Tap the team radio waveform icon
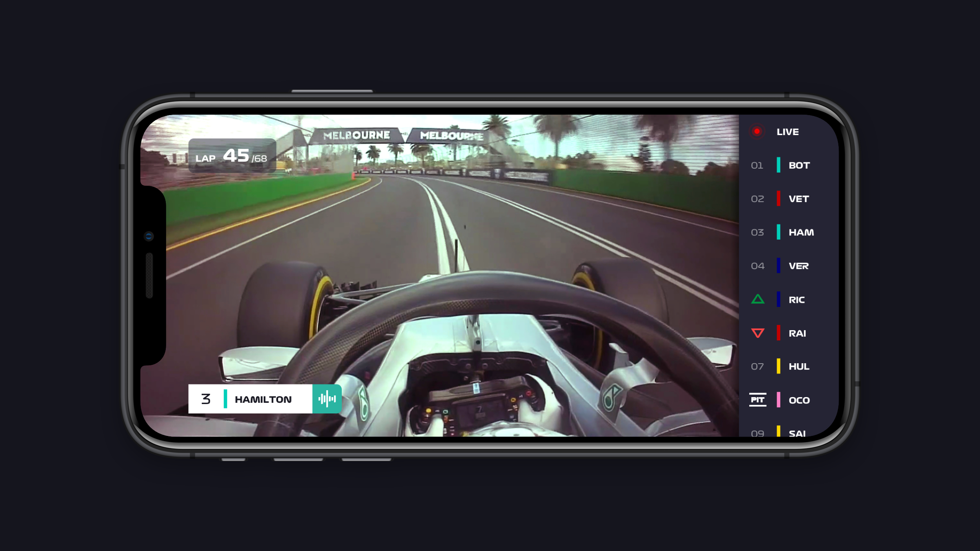The height and width of the screenshot is (551, 980). (x=327, y=399)
